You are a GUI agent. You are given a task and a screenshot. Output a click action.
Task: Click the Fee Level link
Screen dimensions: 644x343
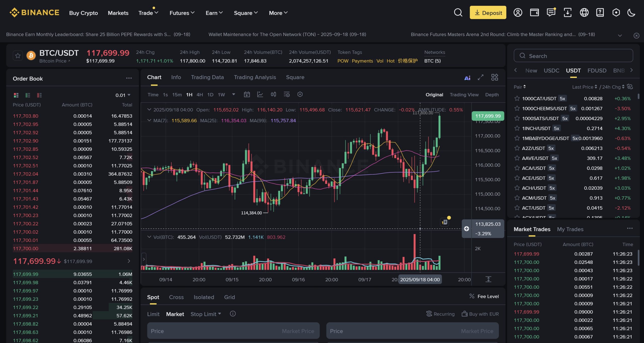(484, 297)
